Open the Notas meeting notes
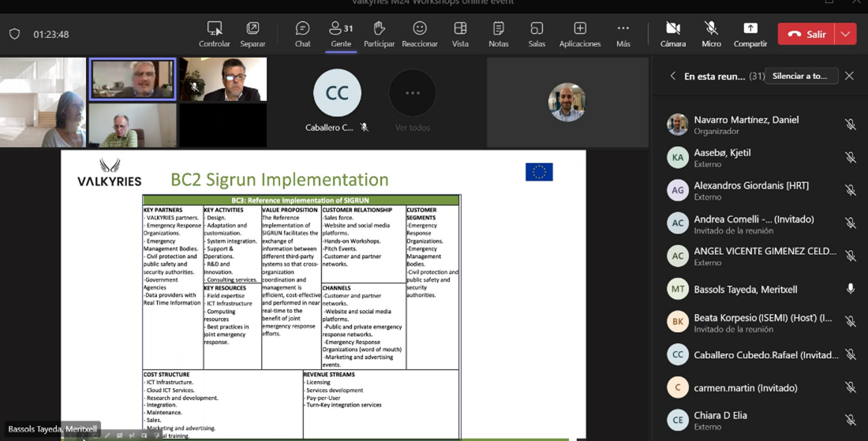Image resolution: width=868 pixels, height=441 pixels. [x=498, y=34]
